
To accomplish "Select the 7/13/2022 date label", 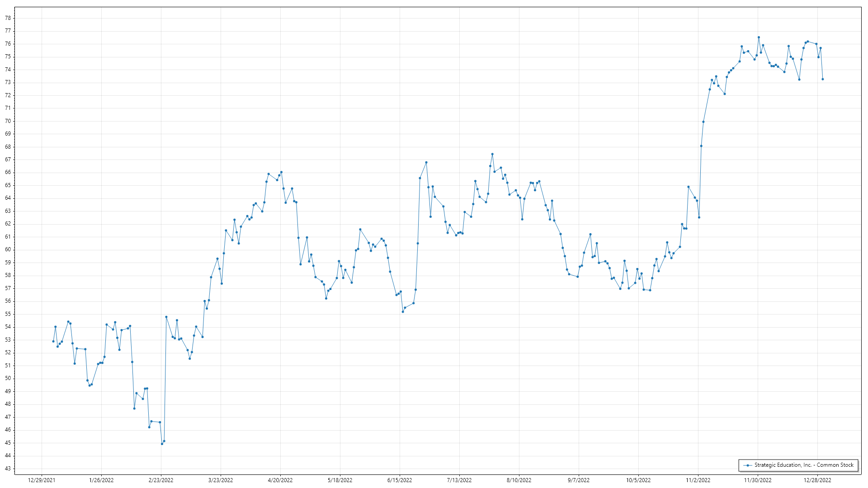I will coord(459,480).
